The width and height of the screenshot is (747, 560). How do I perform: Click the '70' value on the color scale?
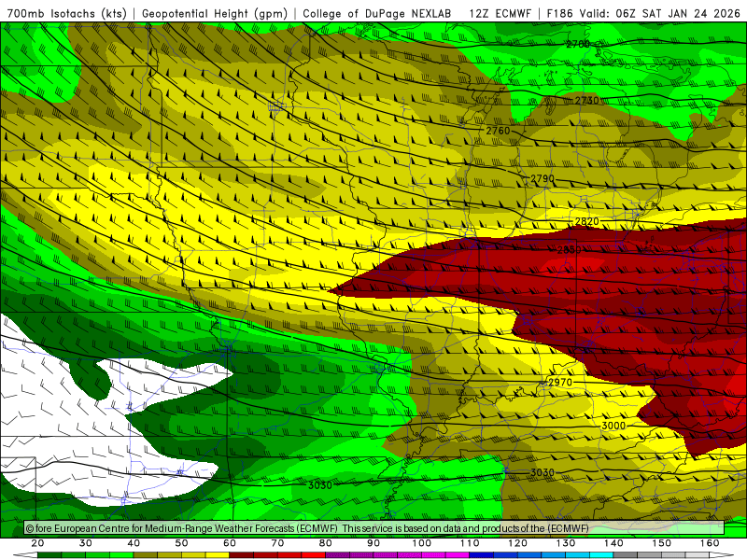click(277, 543)
